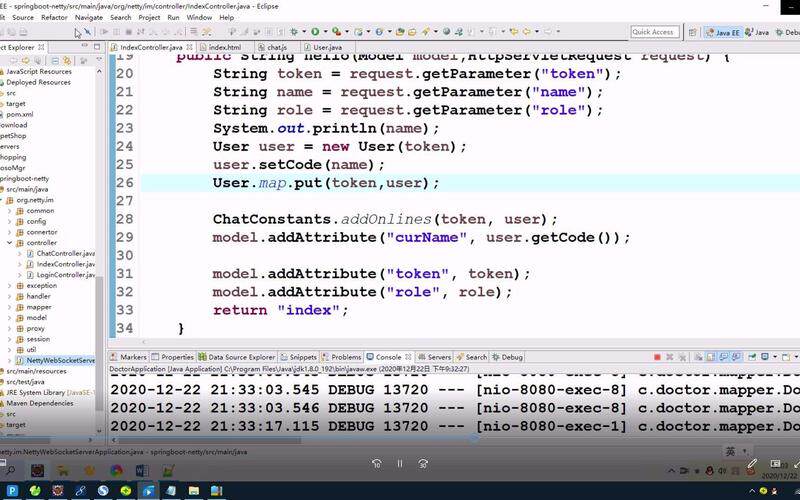This screenshot has width=800, height=500.
Task: Click the Debug bug icon in the toolbar
Action: tap(294, 32)
